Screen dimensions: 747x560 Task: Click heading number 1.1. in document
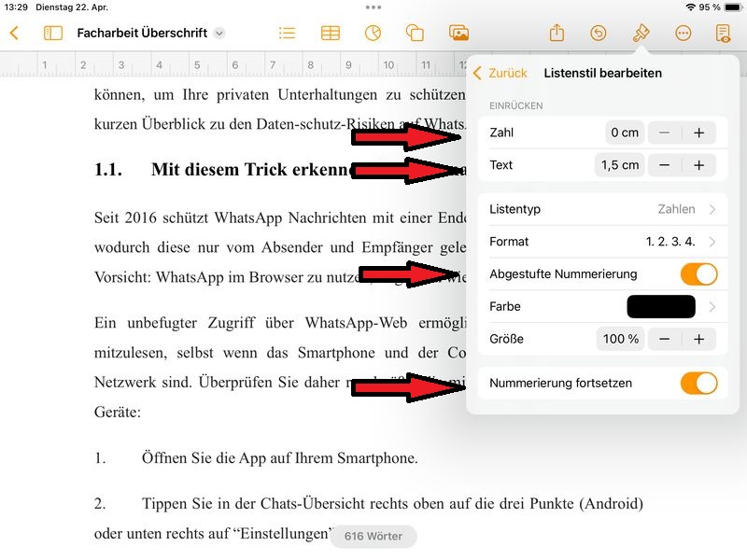(108, 170)
